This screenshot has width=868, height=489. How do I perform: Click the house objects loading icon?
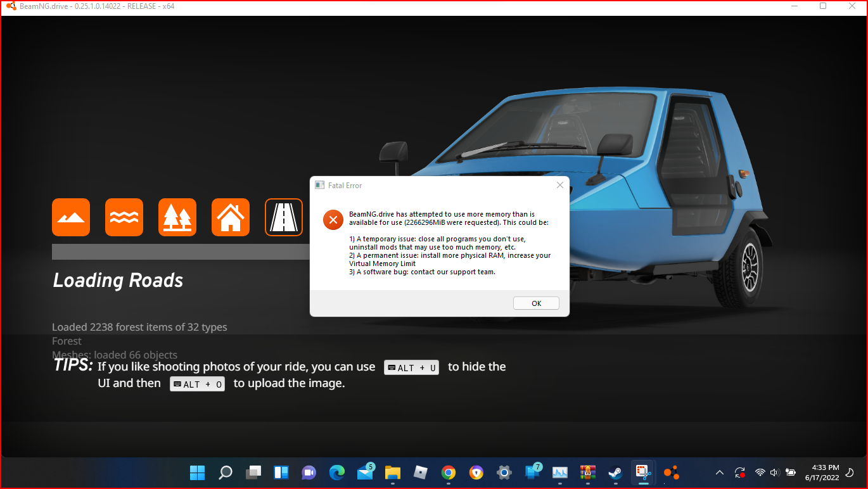point(231,217)
